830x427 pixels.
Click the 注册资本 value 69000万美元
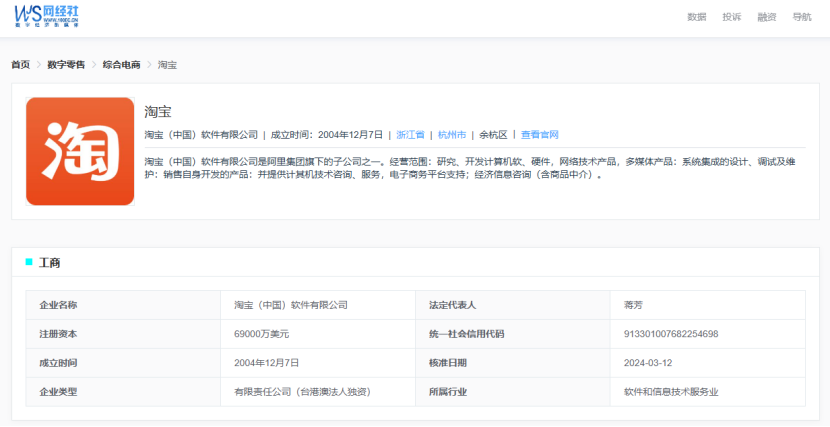pos(261,334)
